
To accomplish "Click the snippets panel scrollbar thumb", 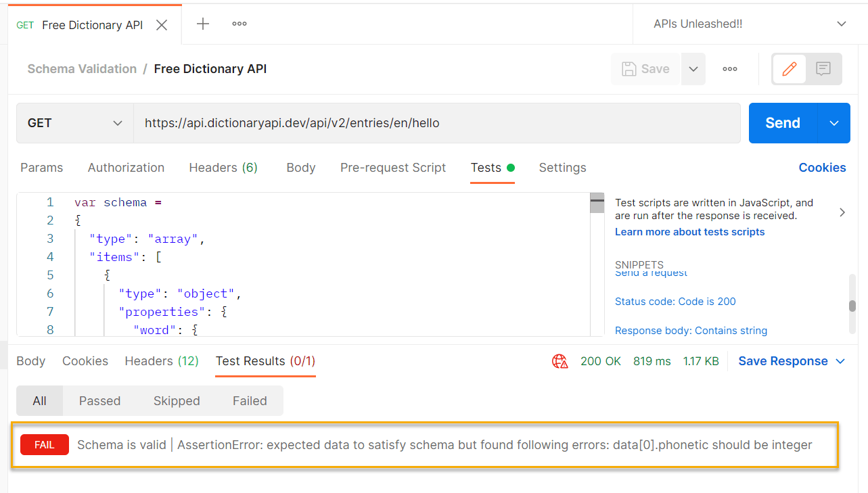I will coord(852,305).
